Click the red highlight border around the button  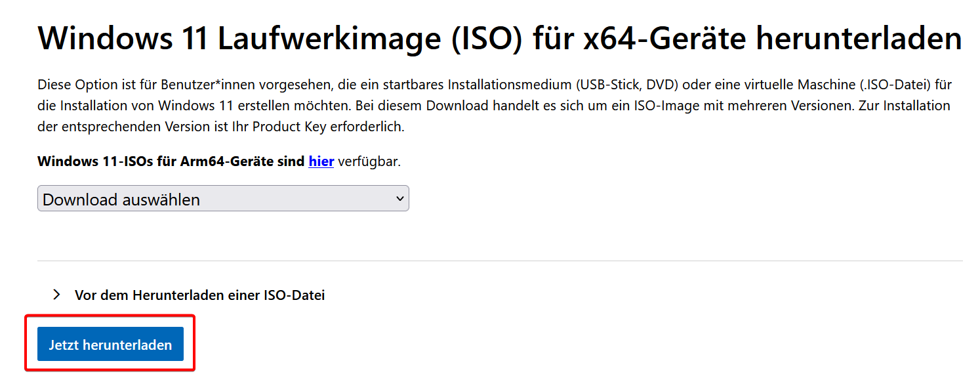pyautogui.click(x=110, y=316)
